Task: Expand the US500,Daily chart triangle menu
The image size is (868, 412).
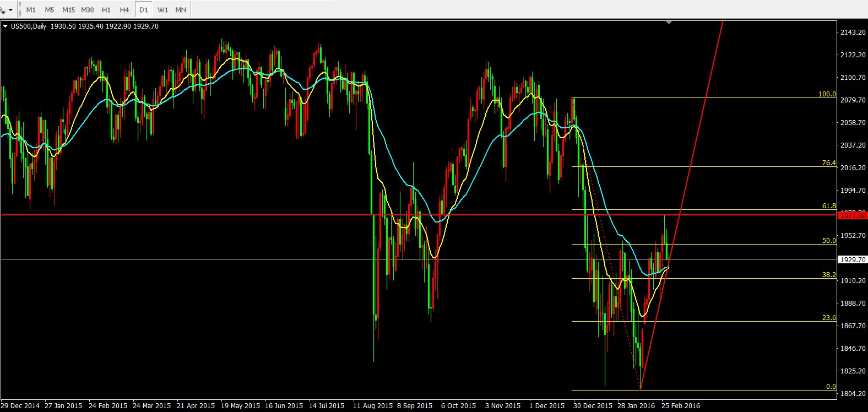Action: point(5,26)
